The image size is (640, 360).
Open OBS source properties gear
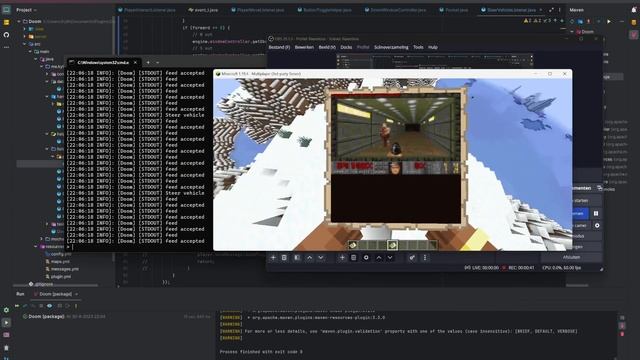pyautogui.click(x=366, y=258)
